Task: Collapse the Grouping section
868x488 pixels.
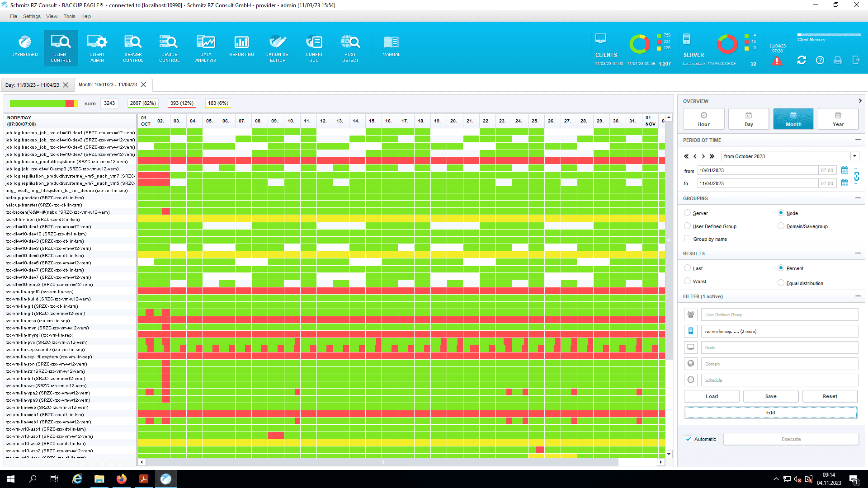Action: [x=858, y=198]
